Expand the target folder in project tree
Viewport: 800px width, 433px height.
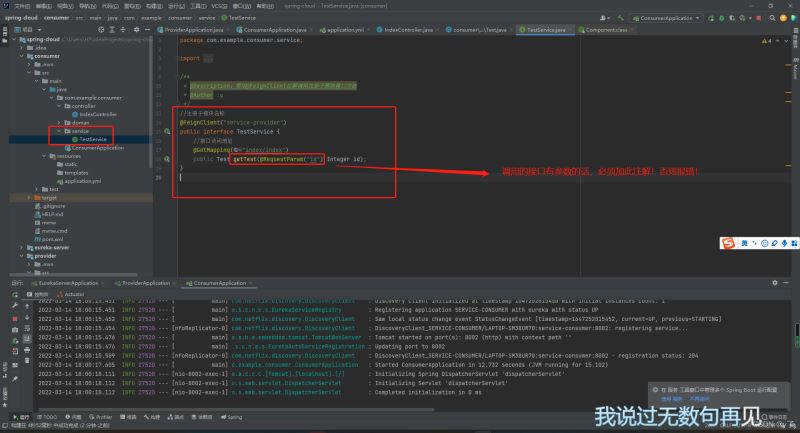30,198
